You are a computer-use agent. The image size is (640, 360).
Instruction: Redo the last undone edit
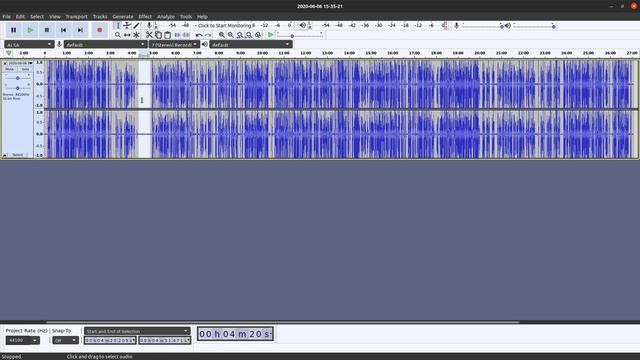point(208,35)
